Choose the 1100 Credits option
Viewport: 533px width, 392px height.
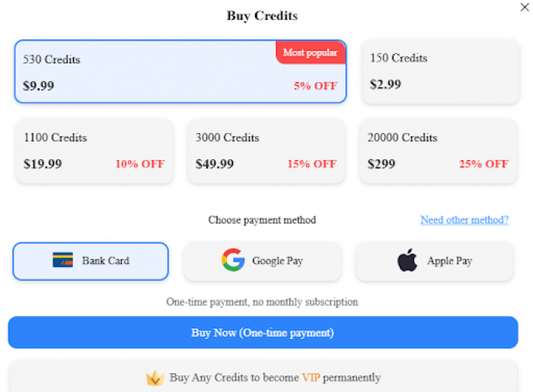click(94, 151)
